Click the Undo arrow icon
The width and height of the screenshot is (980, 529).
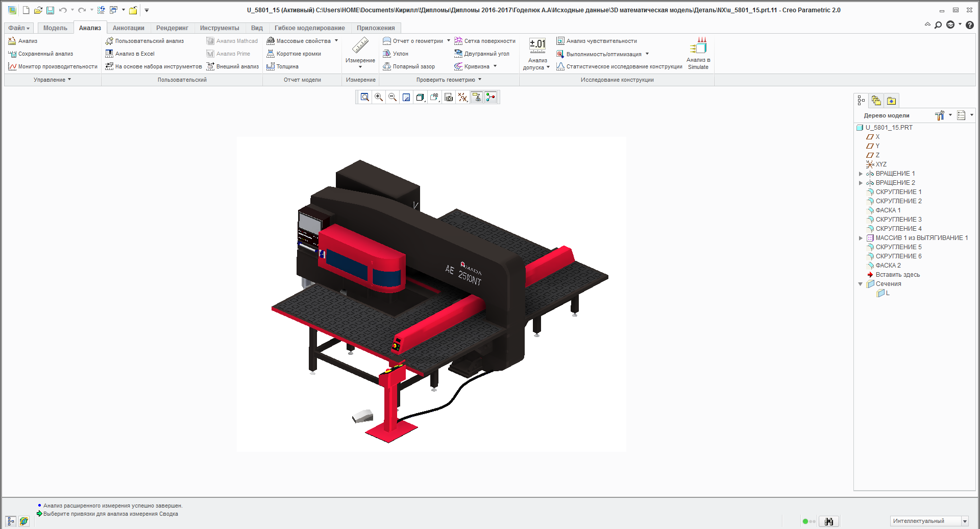click(63, 10)
